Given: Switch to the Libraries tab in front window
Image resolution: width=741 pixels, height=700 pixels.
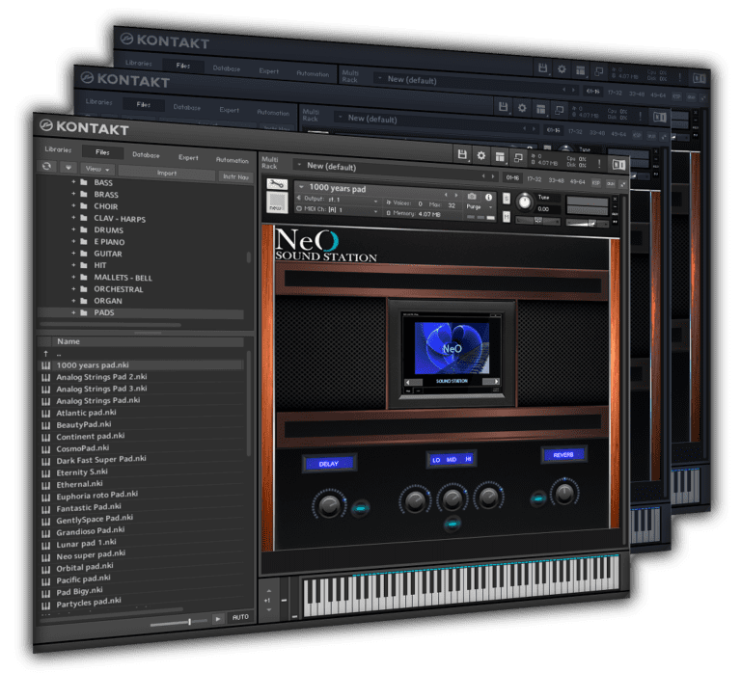Looking at the screenshot, I should click(x=58, y=149).
